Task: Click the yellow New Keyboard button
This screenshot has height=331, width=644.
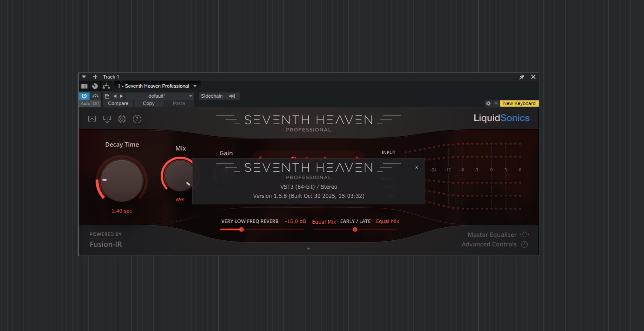Action: click(x=519, y=103)
